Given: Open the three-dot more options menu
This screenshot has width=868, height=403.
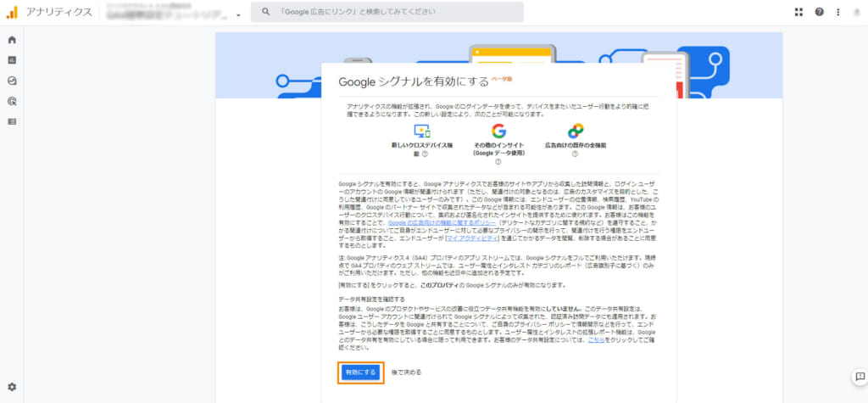Looking at the screenshot, I should point(838,12).
